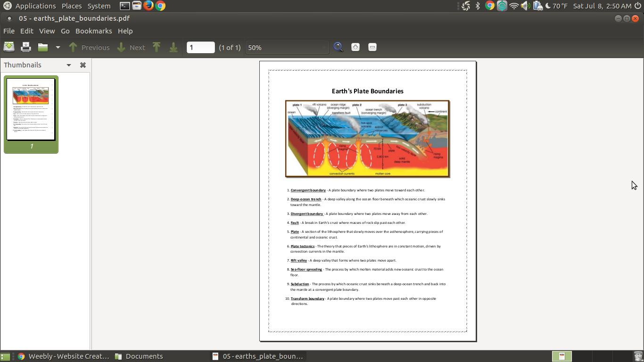Screen dimensions: 644x362
Task: Open the Bookmarks menu
Action: pyautogui.click(x=93, y=31)
